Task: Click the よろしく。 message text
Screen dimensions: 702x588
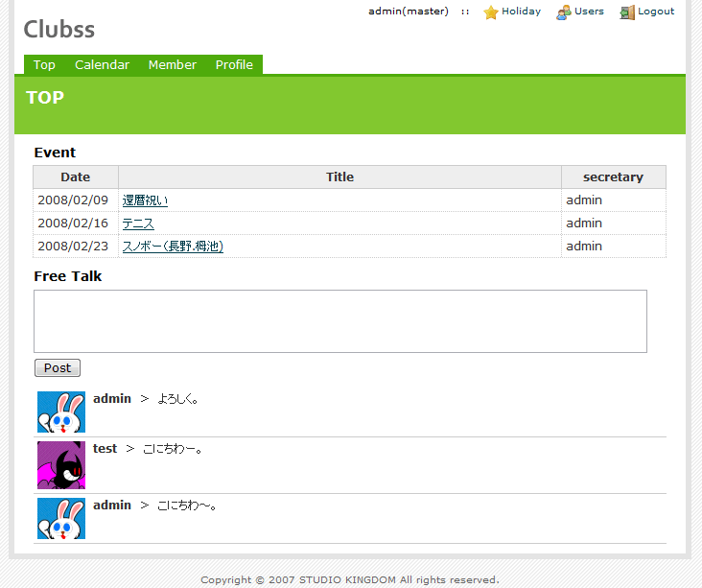Action: (x=177, y=399)
